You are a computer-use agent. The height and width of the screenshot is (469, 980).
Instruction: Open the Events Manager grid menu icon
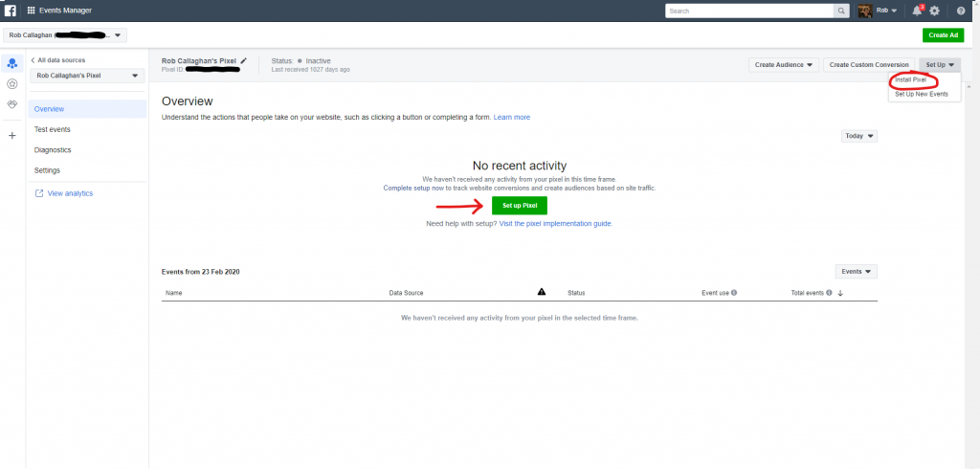[x=32, y=11]
